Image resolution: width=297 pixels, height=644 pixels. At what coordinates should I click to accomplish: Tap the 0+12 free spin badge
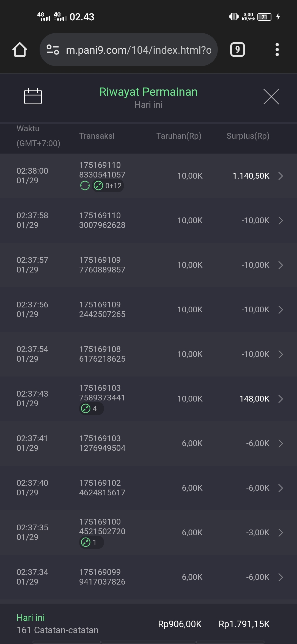click(108, 186)
